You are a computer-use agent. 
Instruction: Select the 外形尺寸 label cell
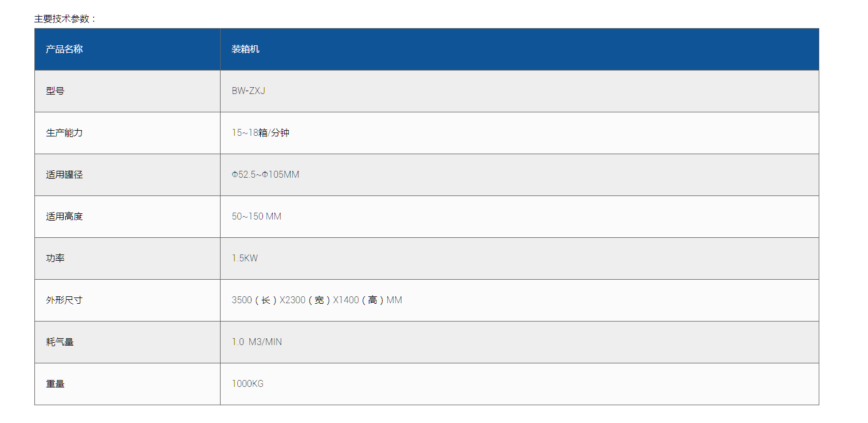point(64,300)
